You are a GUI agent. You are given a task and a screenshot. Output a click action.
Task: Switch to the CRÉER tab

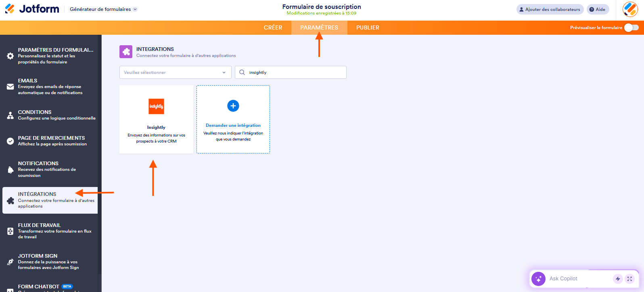pos(273,27)
